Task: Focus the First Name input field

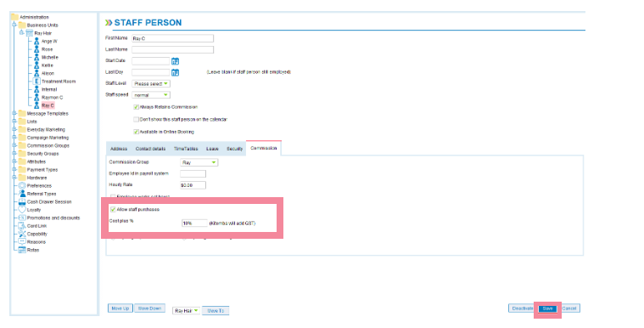Action: click(x=172, y=38)
